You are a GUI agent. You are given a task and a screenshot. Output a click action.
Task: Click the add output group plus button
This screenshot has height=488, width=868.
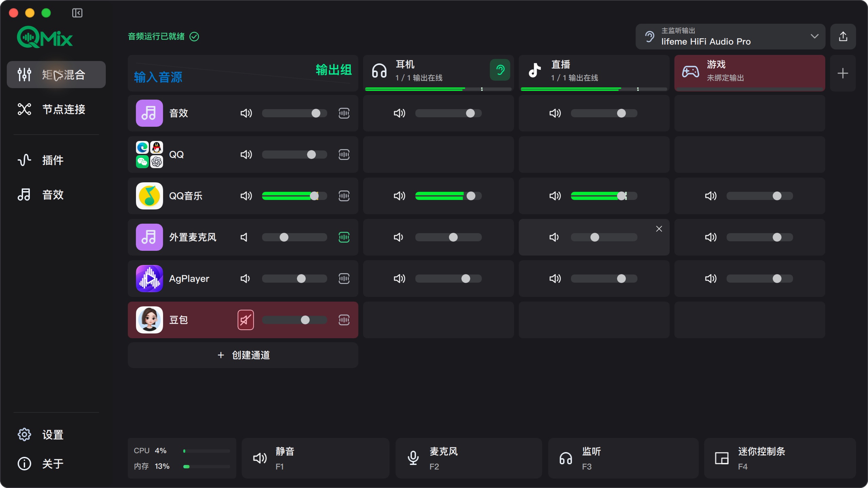coord(843,73)
